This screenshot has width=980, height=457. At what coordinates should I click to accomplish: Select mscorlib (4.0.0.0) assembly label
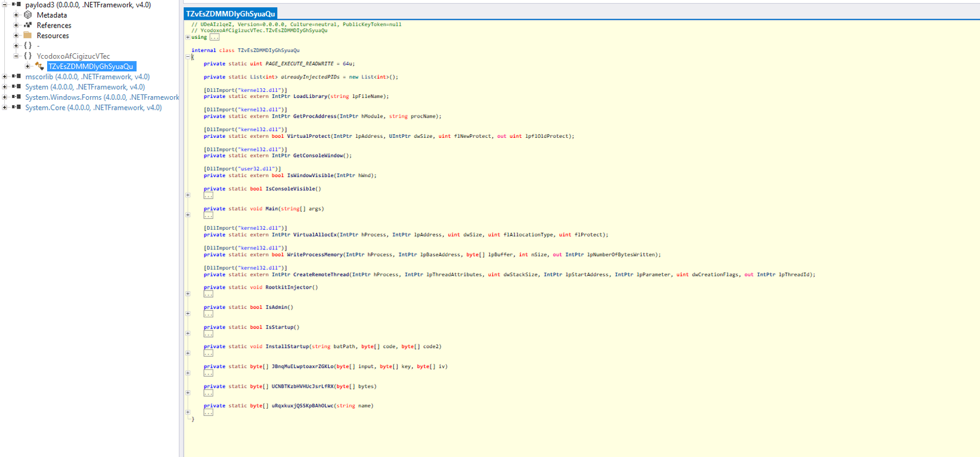[x=87, y=77]
